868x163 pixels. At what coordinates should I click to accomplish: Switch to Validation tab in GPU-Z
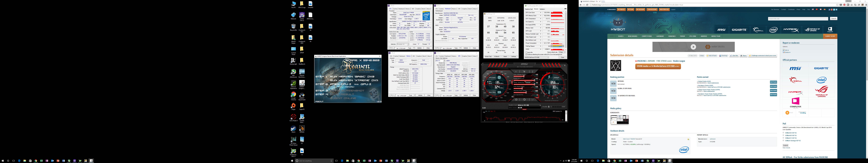[x=542, y=9]
